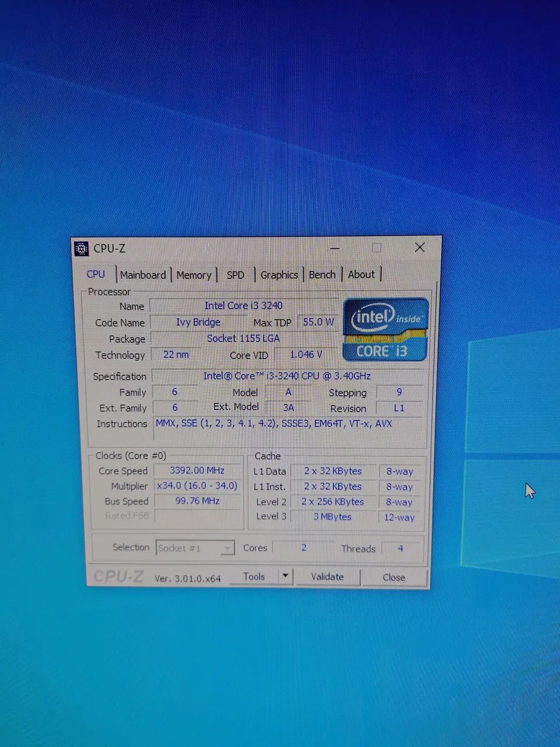Image resolution: width=560 pixels, height=747 pixels.
Task: Click the 'x34.0 (16.0 - 34.0)' multiplier value
Action: pos(197,486)
